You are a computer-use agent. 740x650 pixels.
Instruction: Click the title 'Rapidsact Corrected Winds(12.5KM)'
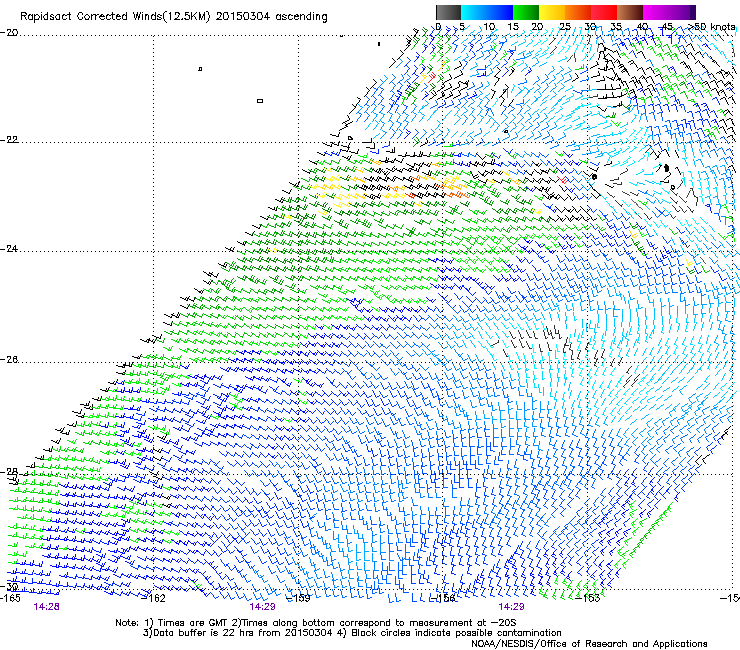(x=115, y=17)
